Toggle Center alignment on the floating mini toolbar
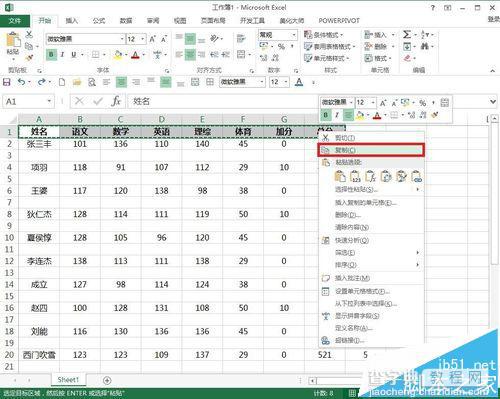 348,115
